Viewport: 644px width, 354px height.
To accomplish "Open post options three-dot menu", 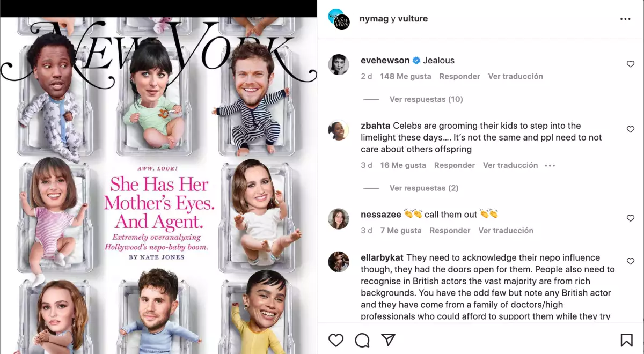I will (x=625, y=19).
